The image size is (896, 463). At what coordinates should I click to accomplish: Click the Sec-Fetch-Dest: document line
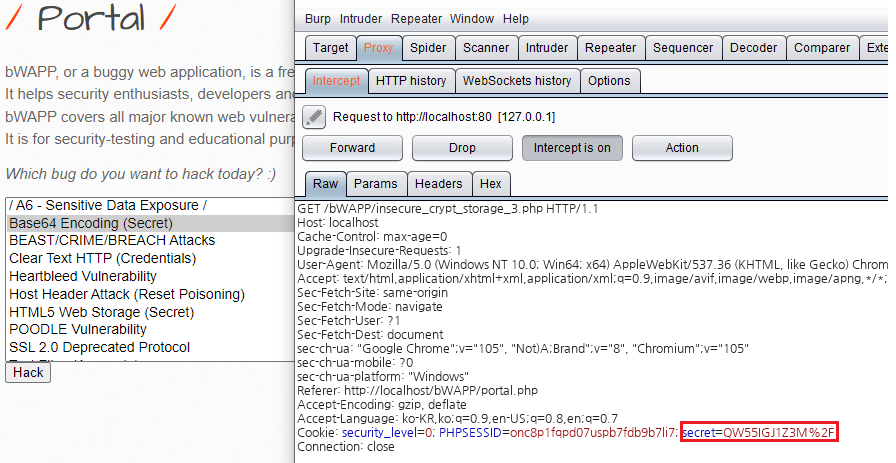[370, 335]
